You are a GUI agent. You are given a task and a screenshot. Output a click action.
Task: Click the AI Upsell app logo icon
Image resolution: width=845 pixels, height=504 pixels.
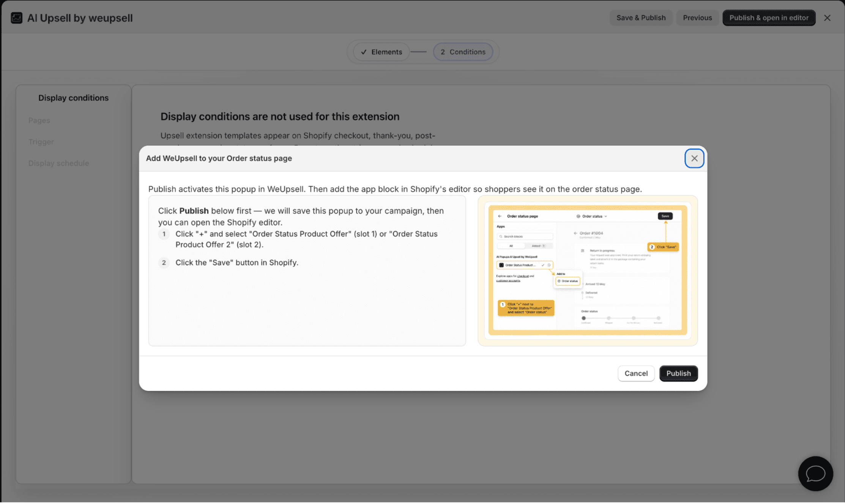[x=16, y=18]
